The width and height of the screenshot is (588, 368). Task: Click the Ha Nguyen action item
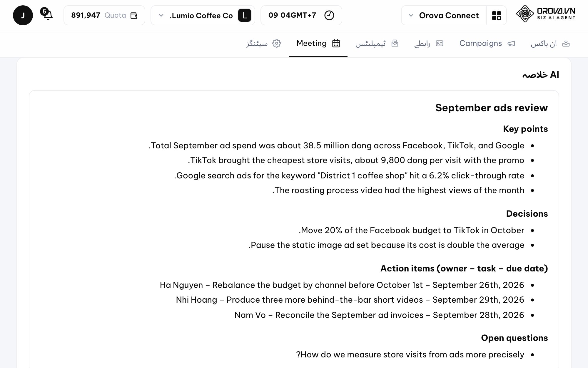point(342,285)
